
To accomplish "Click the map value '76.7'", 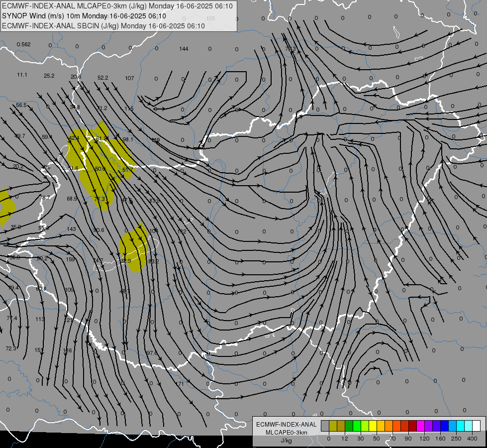I will (45, 198).
